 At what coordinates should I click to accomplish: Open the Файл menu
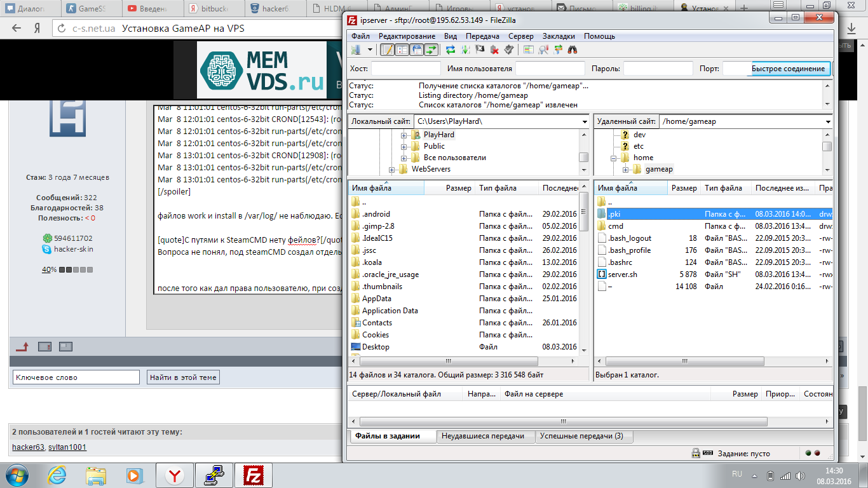(360, 36)
